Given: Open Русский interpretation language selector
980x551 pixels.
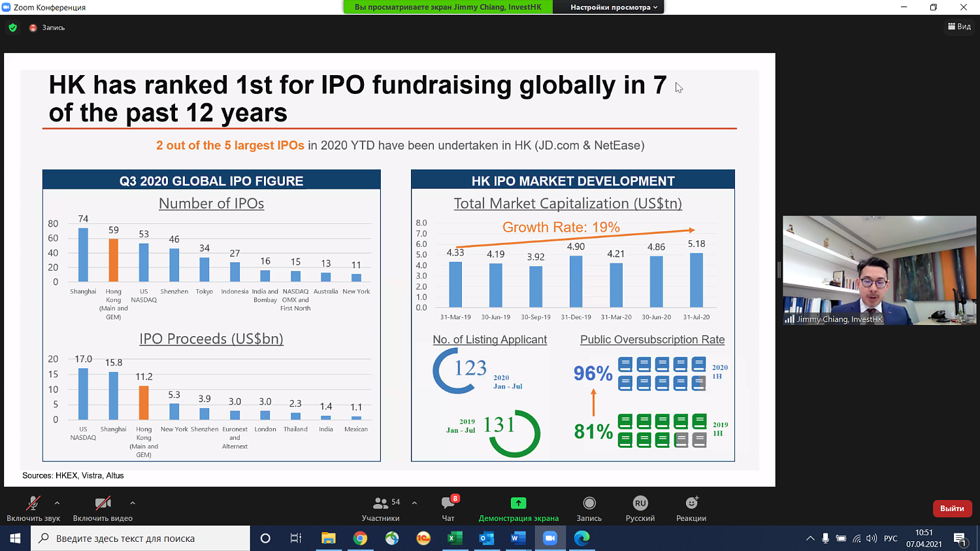Looking at the screenshot, I should pyautogui.click(x=640, y=509).
